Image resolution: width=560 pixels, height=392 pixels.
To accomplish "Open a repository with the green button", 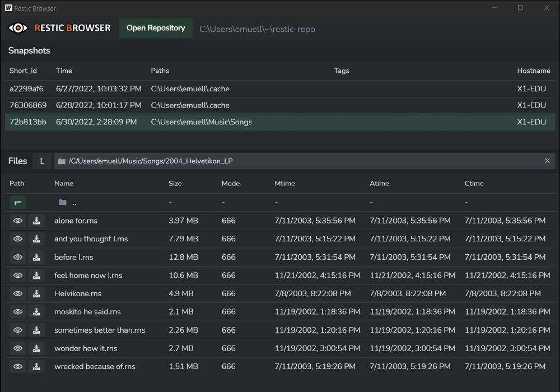I will coord(156,27).
